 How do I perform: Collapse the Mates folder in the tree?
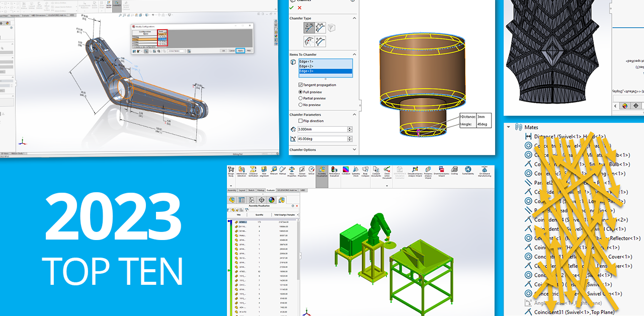pyautogui.click(x=509, y=127)
